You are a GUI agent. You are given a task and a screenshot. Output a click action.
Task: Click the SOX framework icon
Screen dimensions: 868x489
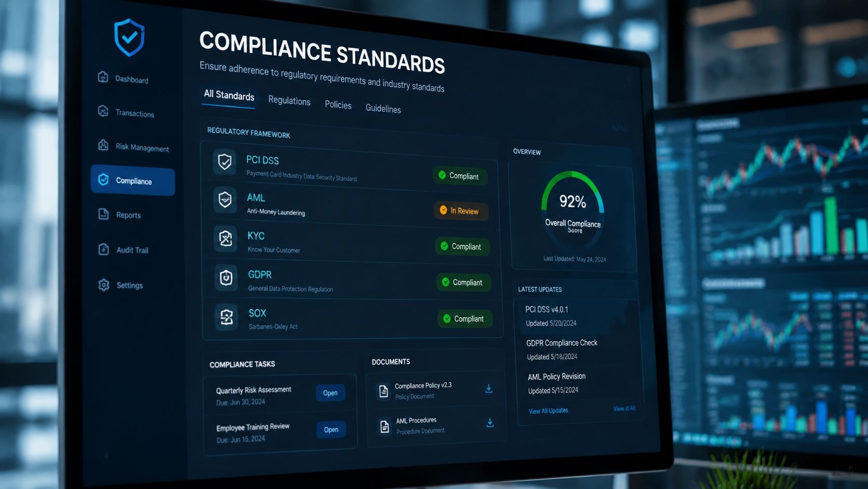[226, 316]
